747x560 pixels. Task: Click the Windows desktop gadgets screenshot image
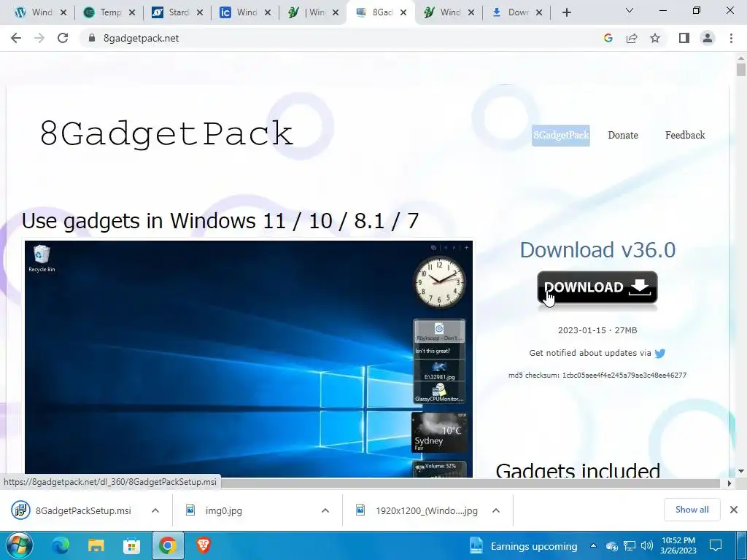[249, 359]
